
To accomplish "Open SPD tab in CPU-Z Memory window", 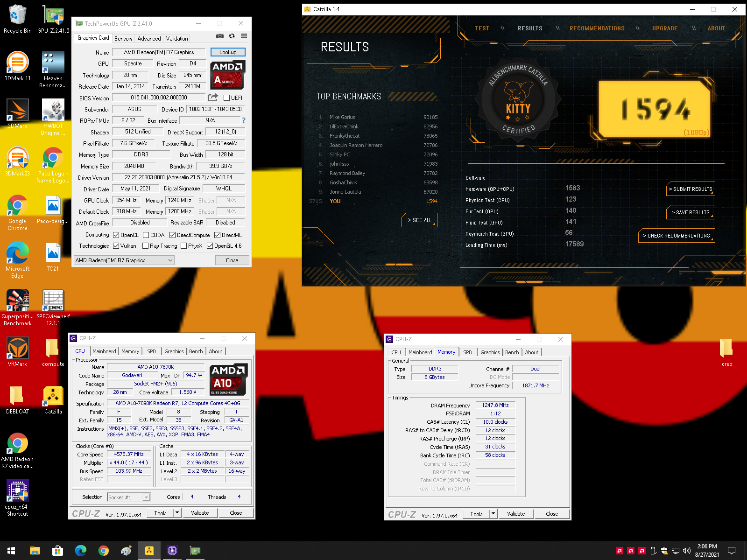I will (468, 352).
